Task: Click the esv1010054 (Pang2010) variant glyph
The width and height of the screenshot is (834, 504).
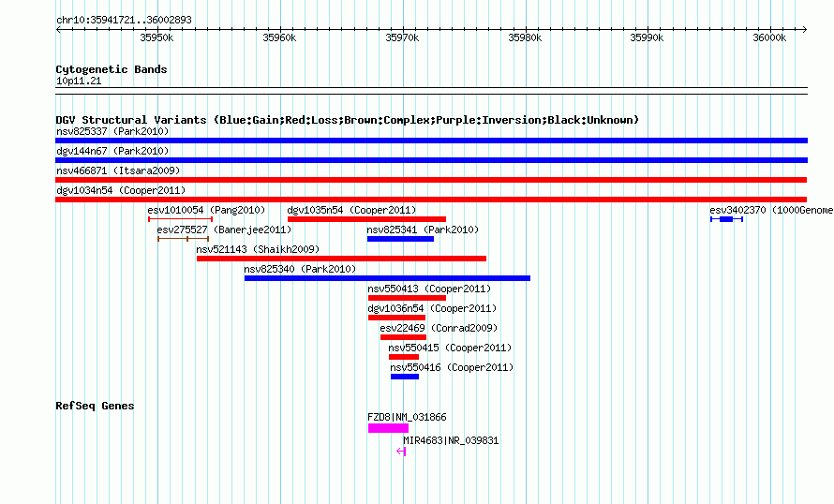Action: (180, 219)
